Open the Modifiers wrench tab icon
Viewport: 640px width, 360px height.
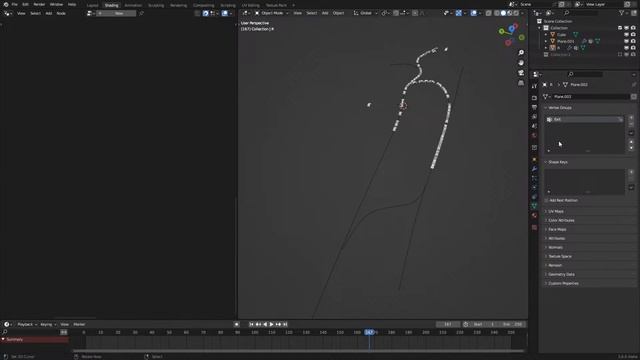pos(534,169)
